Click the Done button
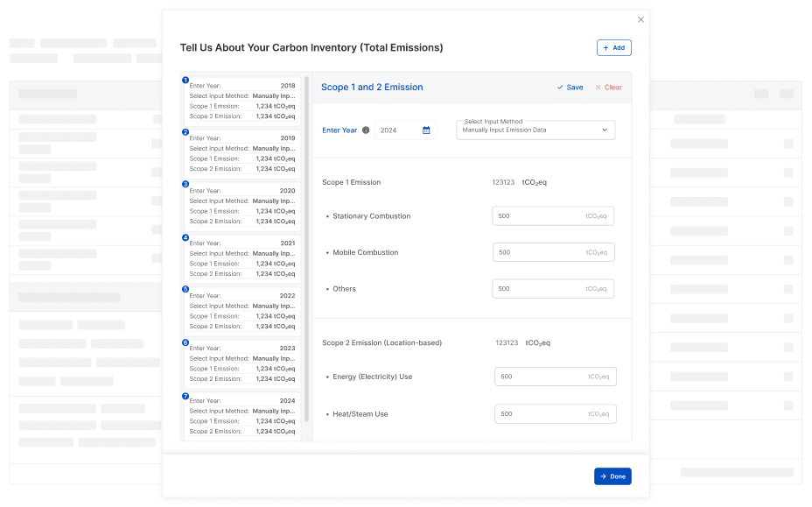Viewport: 812px width, 507px height. pyautogui.click(x=612, y=475)
